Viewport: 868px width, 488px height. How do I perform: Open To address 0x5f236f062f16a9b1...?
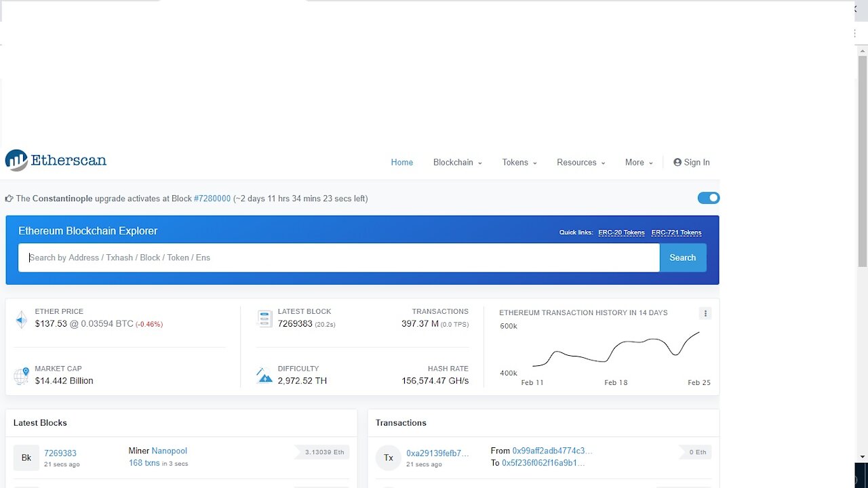[543, 463]
